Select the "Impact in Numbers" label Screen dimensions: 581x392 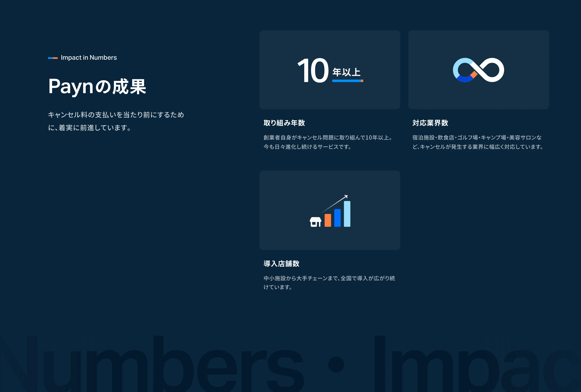click(89, 58)
